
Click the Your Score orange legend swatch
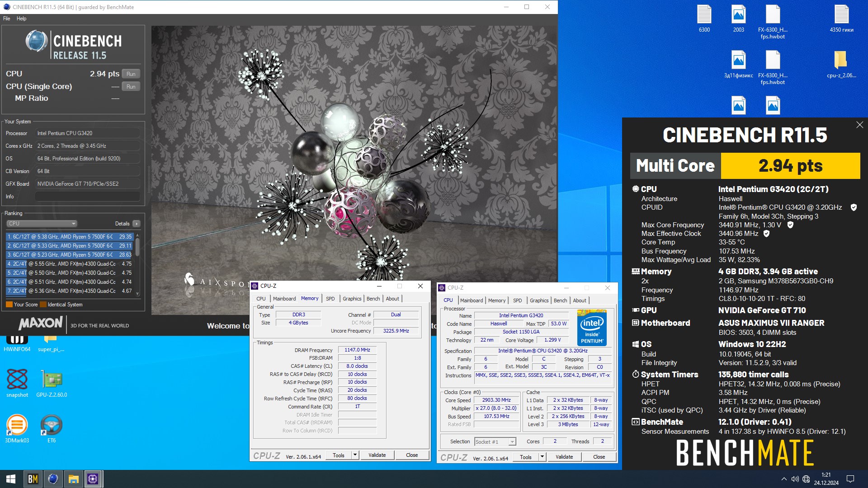click(x=9, y=305)
